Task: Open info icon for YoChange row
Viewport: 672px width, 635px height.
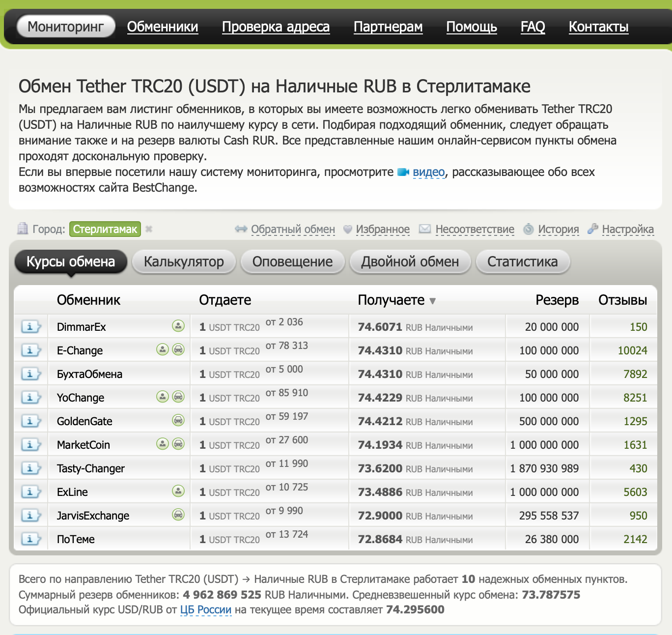Action: point(30,397)
